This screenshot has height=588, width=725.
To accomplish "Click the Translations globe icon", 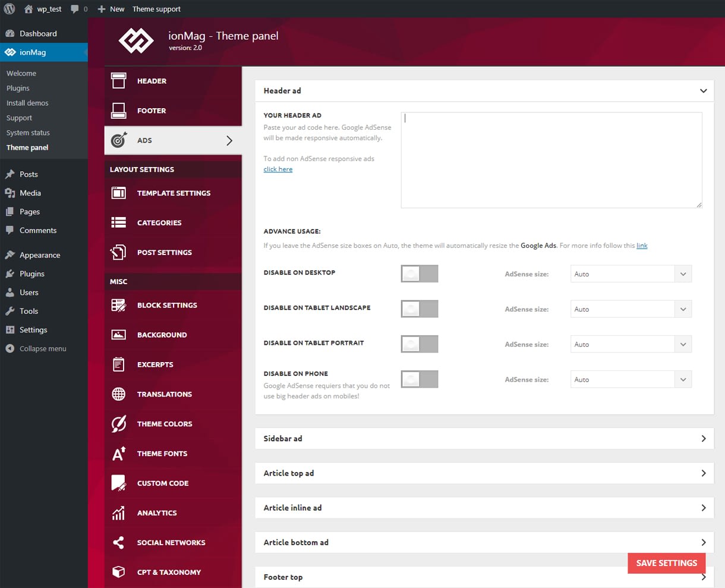I will (x=119, y=394).
